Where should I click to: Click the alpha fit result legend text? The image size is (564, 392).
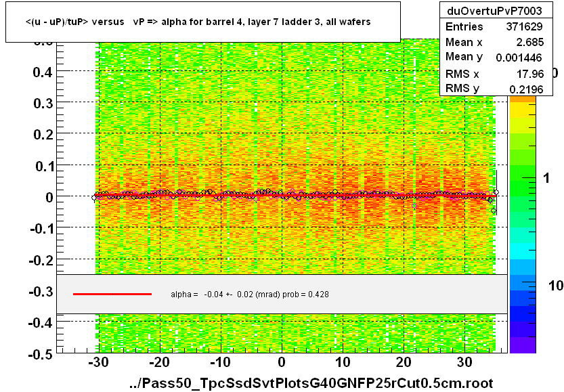[250, 295]
